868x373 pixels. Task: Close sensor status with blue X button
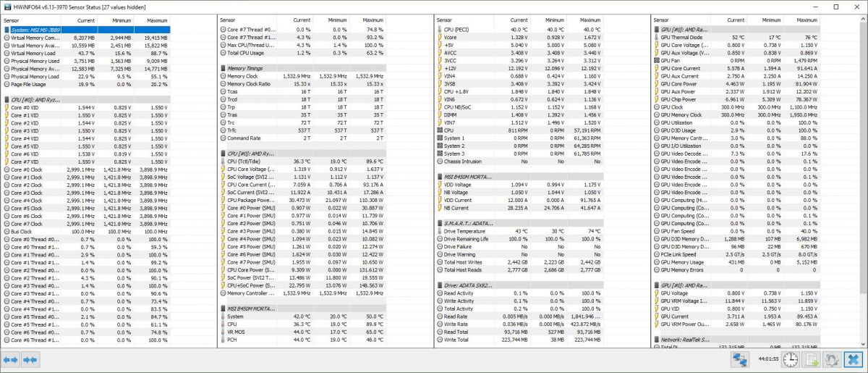[854, 359]
